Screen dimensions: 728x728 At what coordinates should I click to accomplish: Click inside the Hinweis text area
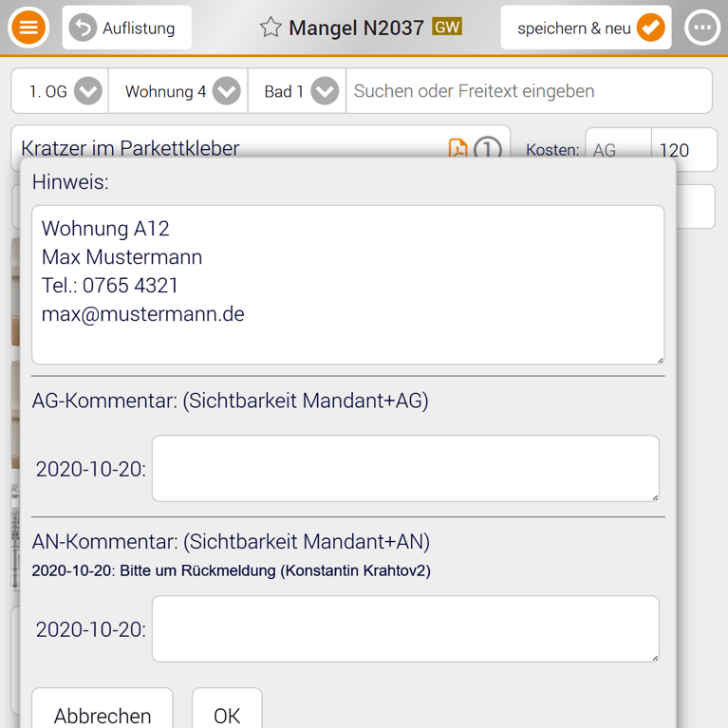347,285
